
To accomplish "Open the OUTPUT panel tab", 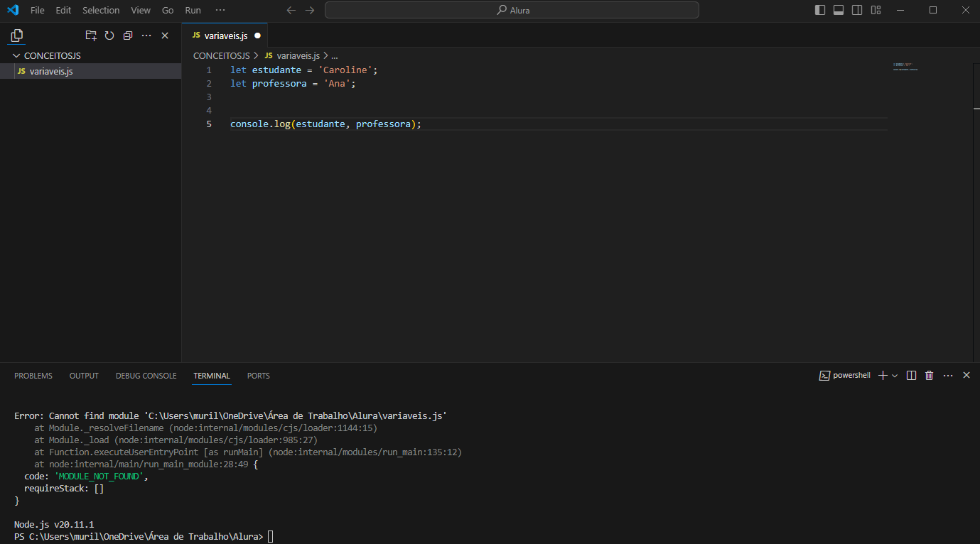I will 84,376.
